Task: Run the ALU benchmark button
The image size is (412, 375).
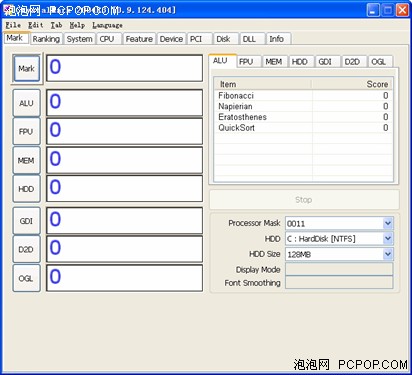Action: point(26,103)
